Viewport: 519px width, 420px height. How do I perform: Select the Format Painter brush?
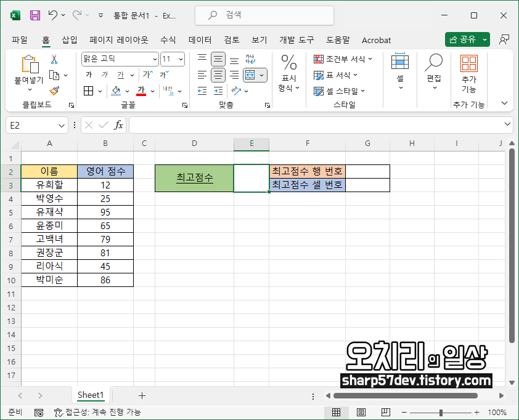(x=54, y=91)
